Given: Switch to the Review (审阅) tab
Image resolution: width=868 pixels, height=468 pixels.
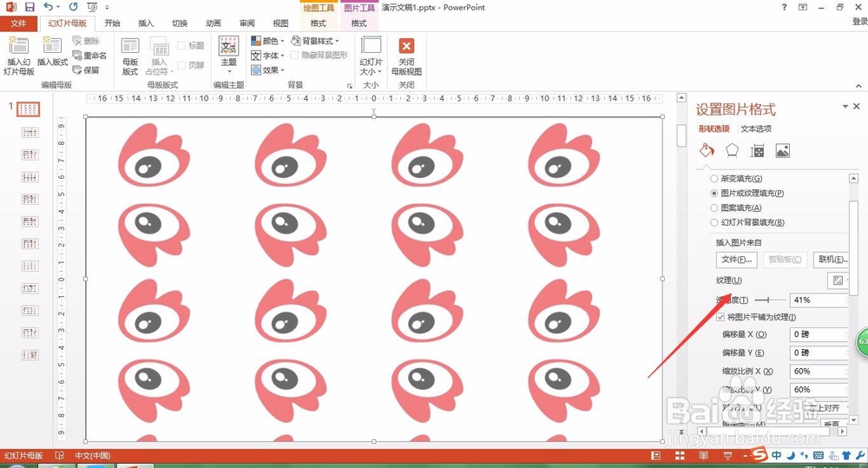Looking at the screenshot, I should pyautogui.click(x=247, y=23).
